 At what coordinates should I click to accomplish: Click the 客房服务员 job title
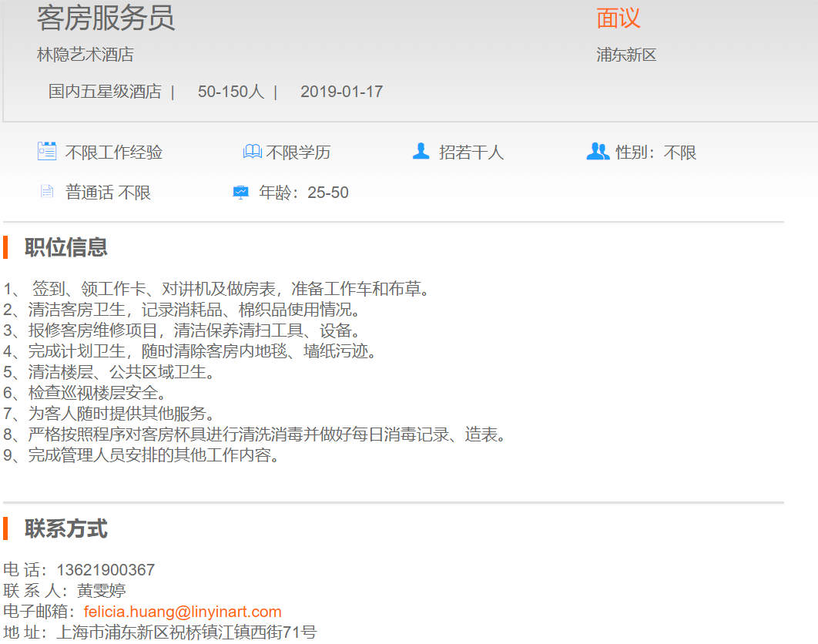pos(106,18)
